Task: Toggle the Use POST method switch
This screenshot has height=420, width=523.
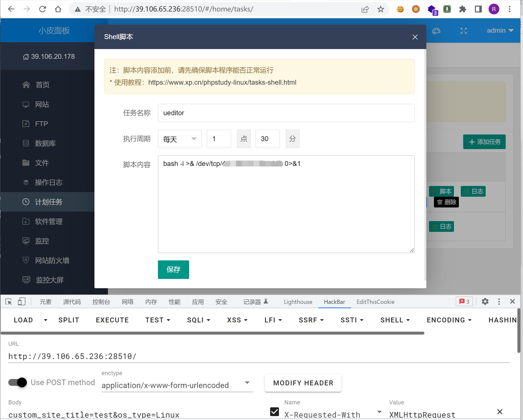Action: click(18, 382)
